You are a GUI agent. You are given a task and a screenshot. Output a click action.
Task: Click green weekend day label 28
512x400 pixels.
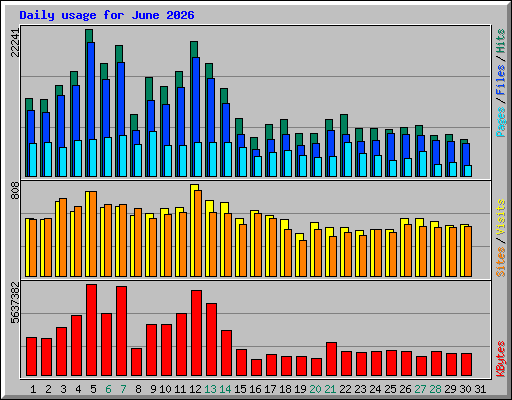coord(435,389)
